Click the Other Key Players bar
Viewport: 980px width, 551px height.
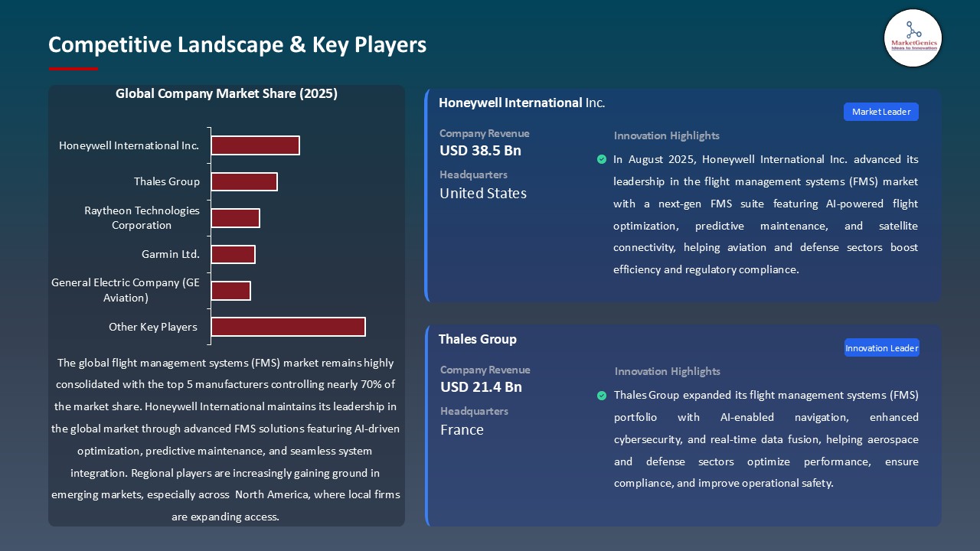tap(289, 327)
